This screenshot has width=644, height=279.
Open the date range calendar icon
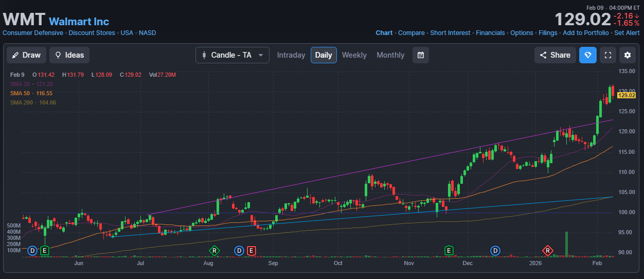pos(421,55)
